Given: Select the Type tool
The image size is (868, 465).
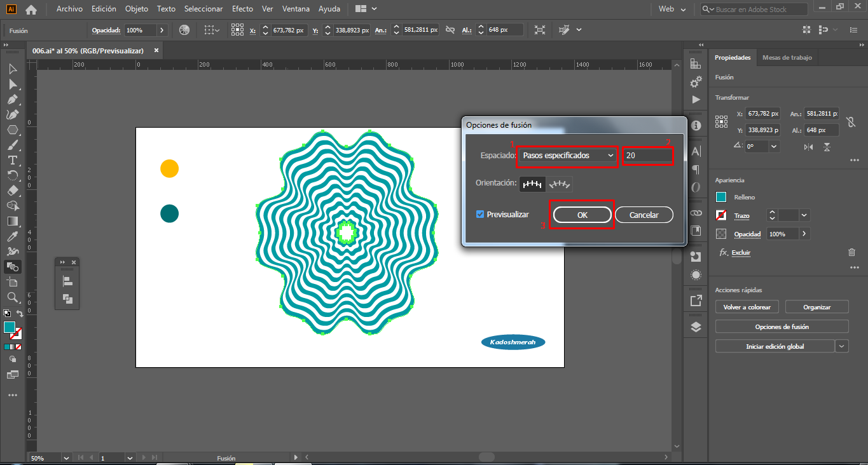Looking at the screenshot, I should [x=13, y=160].
